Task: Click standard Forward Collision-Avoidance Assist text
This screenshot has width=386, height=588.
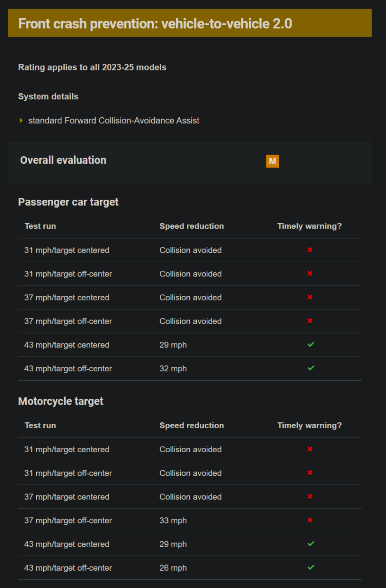Action: click(x=113, y=120)
